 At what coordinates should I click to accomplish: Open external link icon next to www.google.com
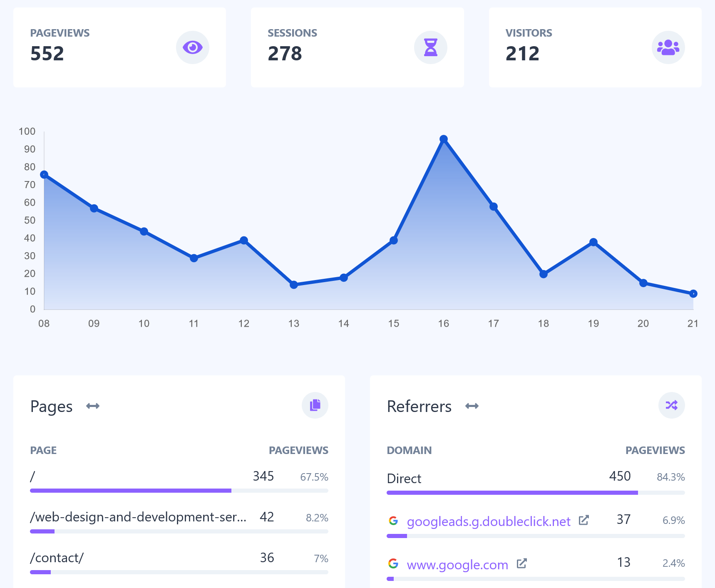[522, 563]
